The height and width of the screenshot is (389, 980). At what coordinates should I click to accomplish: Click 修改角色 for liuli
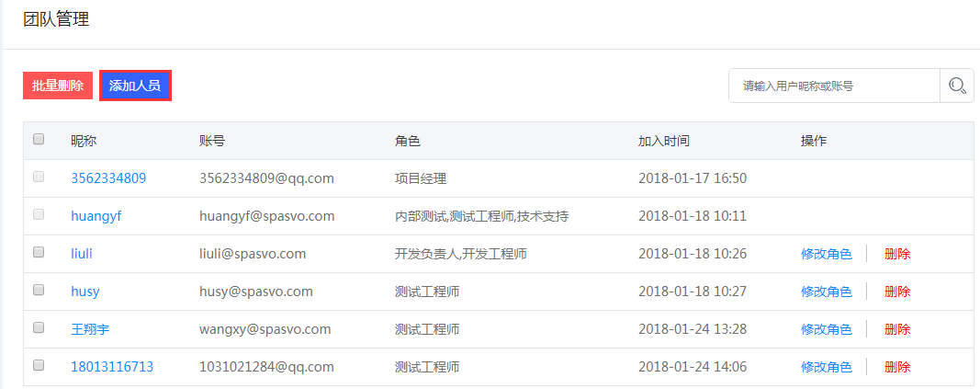(x=826, y=254)
